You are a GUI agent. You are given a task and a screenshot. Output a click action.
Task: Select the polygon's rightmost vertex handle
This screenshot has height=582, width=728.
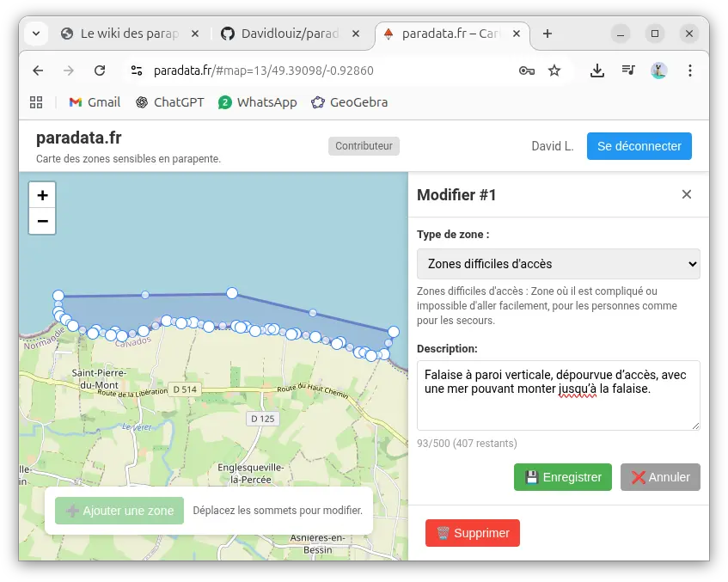394,332
